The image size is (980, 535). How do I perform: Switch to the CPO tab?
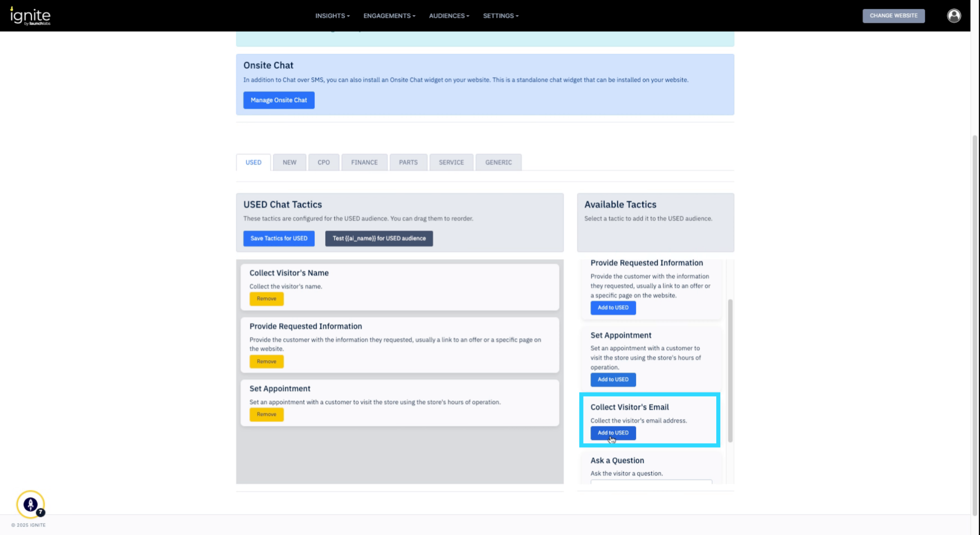click(323, 163)
